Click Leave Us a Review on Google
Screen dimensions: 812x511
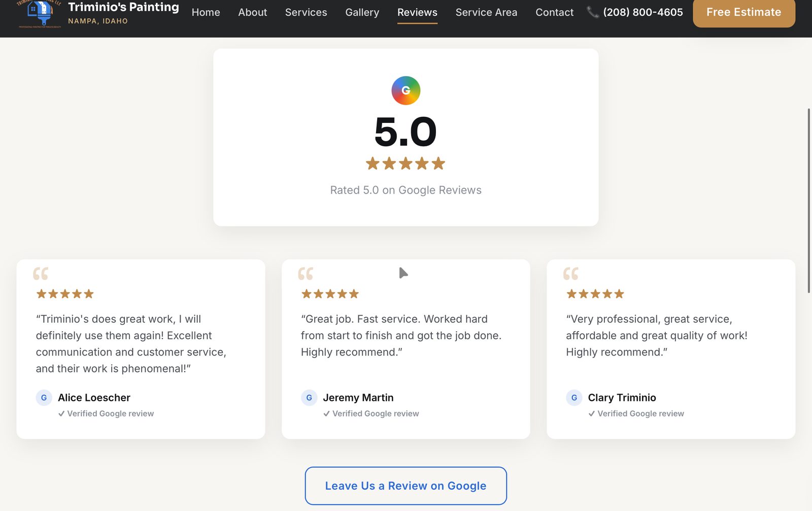406,486
